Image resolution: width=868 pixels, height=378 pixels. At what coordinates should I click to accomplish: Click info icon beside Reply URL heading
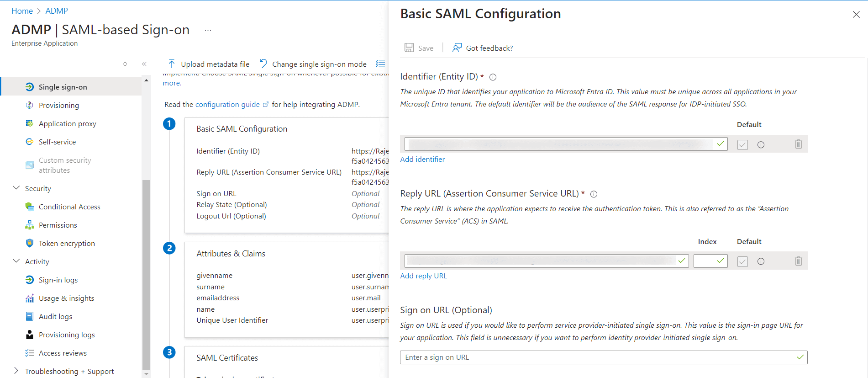pos(594,194)
